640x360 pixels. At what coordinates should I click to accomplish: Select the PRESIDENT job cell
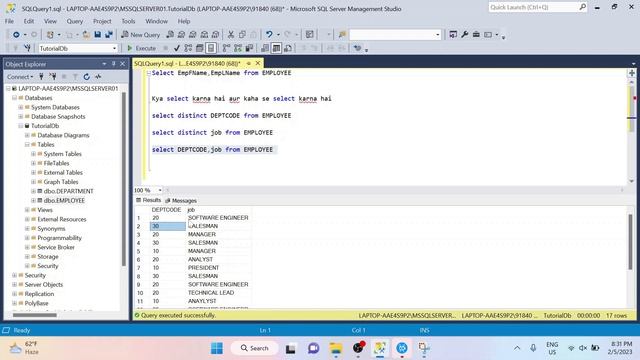218,268
